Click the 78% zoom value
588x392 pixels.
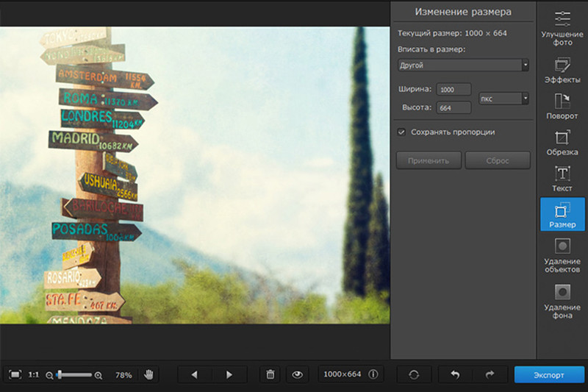point(123,375)
